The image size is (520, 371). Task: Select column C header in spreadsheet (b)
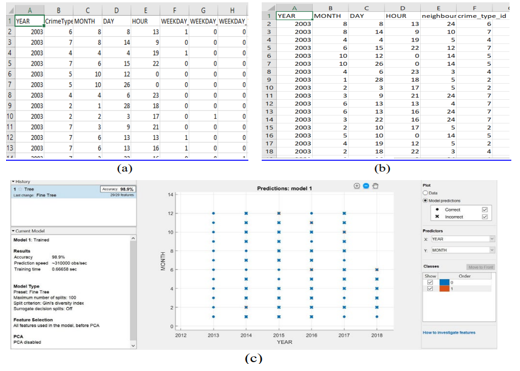point(366,8)
